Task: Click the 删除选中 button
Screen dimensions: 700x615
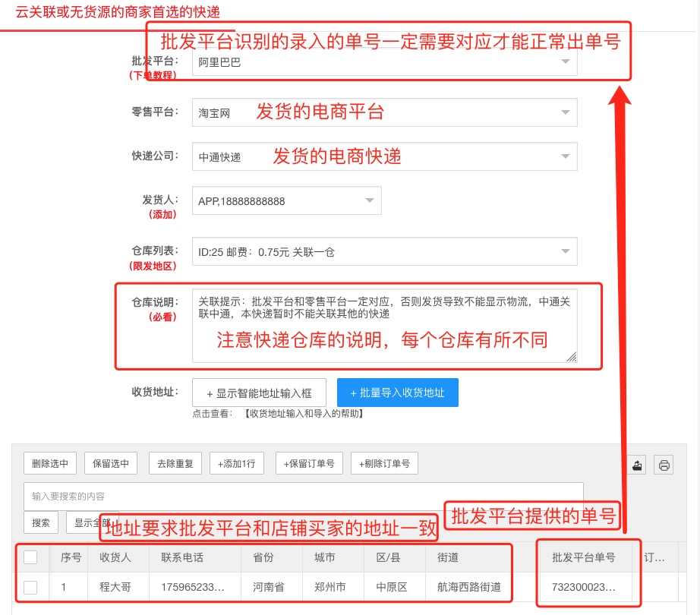Action: 50,463
